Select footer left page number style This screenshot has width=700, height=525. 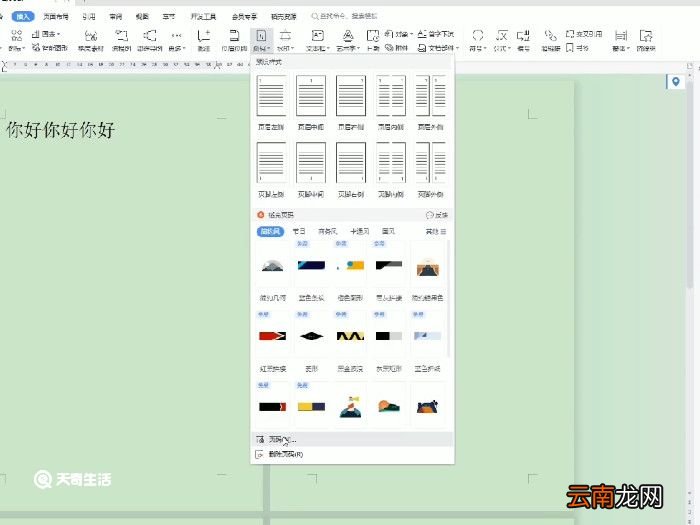point(271,170)
